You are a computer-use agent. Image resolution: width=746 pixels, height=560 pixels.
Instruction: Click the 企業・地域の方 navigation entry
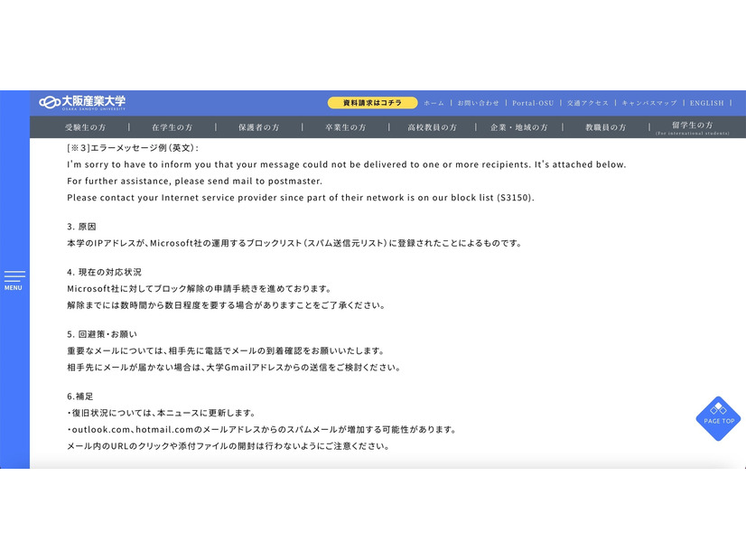[x=518, y=127]
